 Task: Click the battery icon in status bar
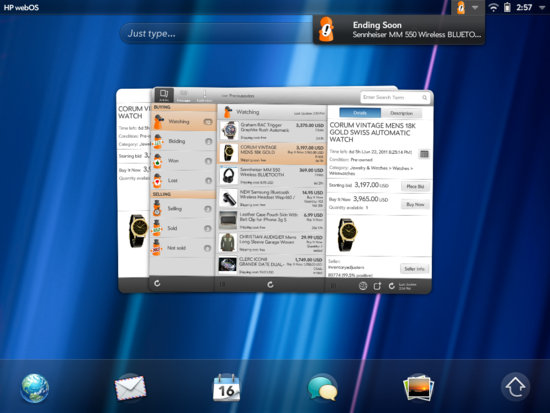click(507, 7)
